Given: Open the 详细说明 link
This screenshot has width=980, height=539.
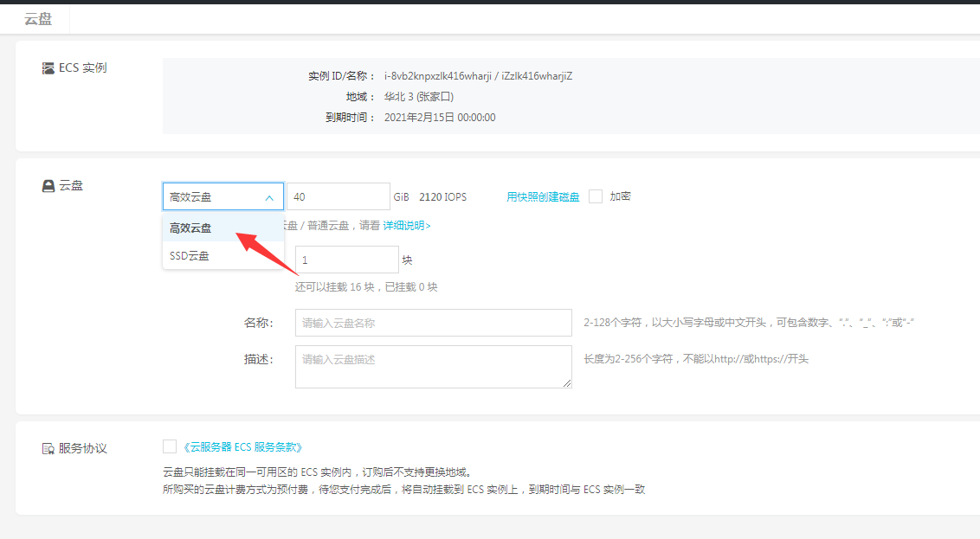Looking at the screenshot, I should (x=407, y=226).
